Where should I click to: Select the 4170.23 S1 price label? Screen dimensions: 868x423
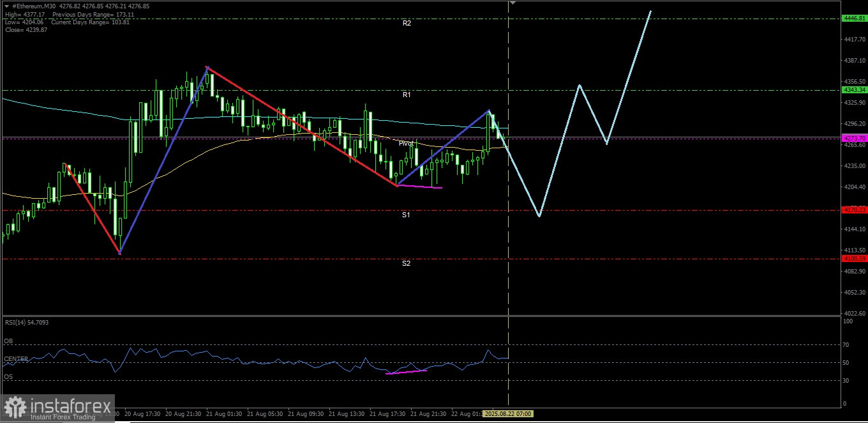tap(854, 210)
